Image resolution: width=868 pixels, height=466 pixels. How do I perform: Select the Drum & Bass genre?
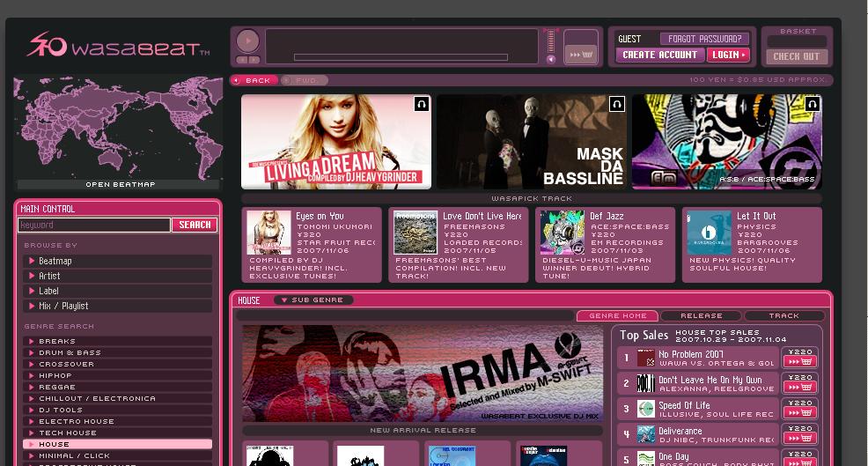coord(117,352)
